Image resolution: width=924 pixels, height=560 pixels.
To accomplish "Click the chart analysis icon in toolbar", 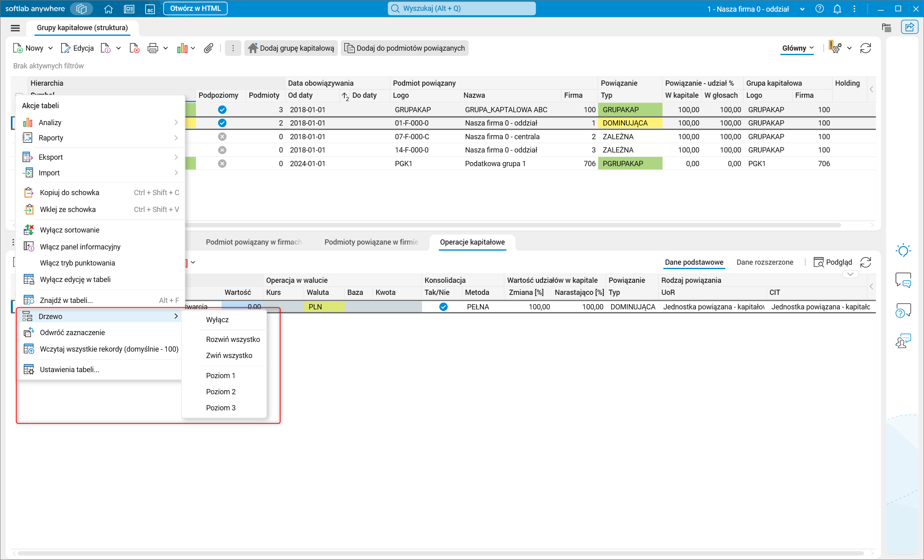I will (x=182, y=48).
